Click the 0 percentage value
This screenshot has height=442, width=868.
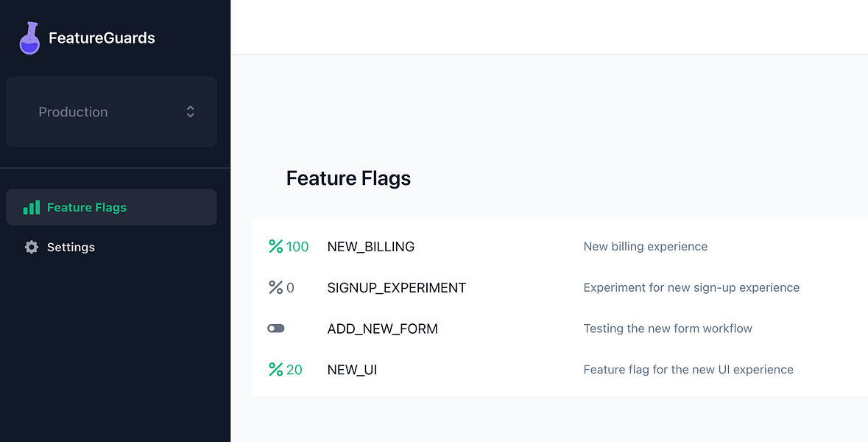pos(290,288)
